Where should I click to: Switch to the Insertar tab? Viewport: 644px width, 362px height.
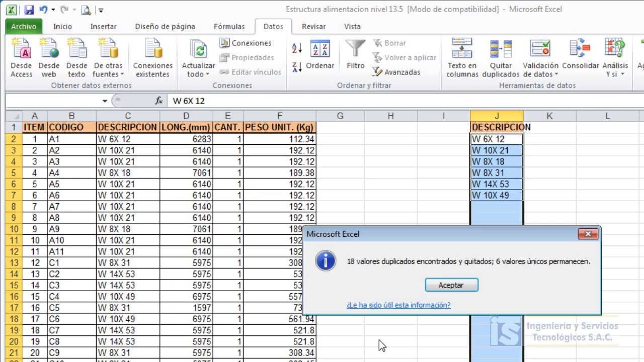coord(103,27)
